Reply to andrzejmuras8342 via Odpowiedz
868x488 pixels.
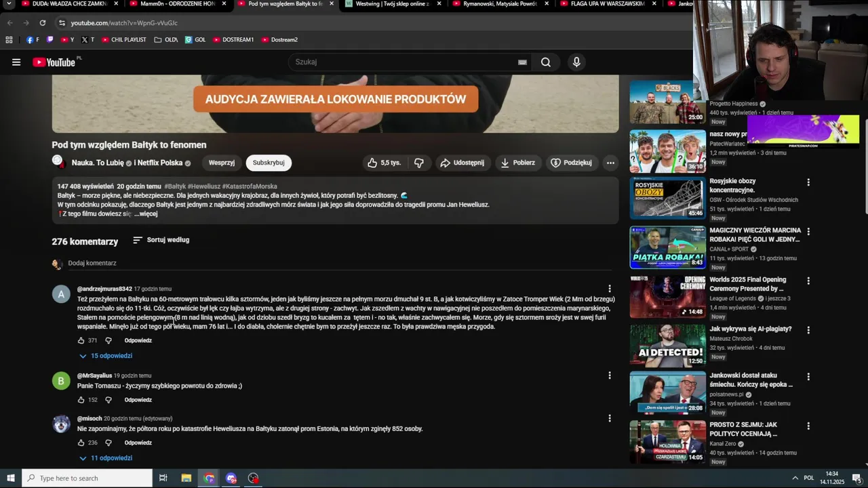coord(138,340)
